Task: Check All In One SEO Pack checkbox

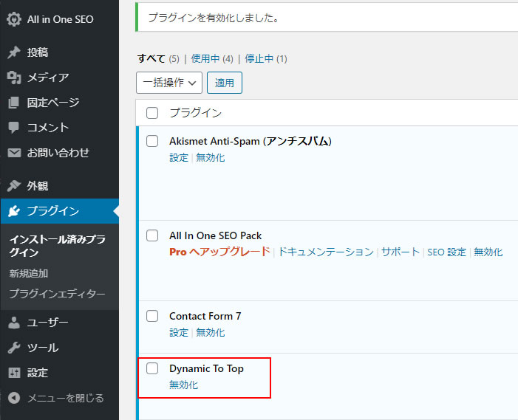Action: [152, 235]
